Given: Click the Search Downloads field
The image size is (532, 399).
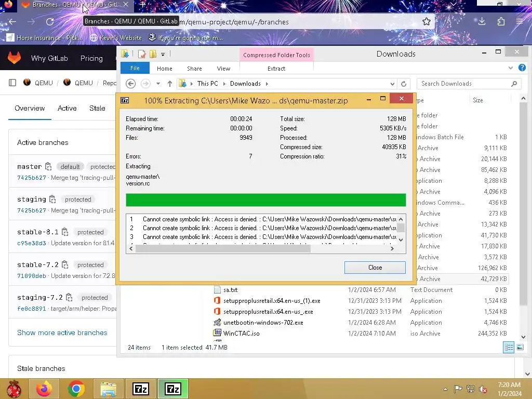Looking at the screenshot, I should [x=469, y=84].
